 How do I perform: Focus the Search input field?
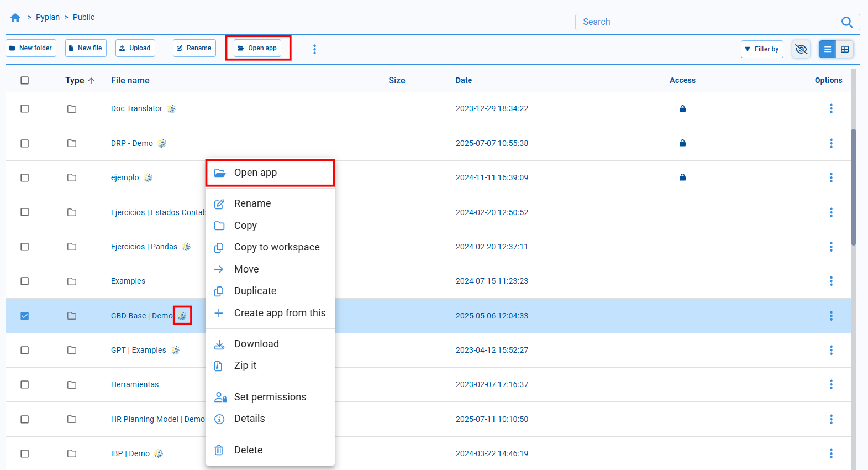tap(707, 22)
